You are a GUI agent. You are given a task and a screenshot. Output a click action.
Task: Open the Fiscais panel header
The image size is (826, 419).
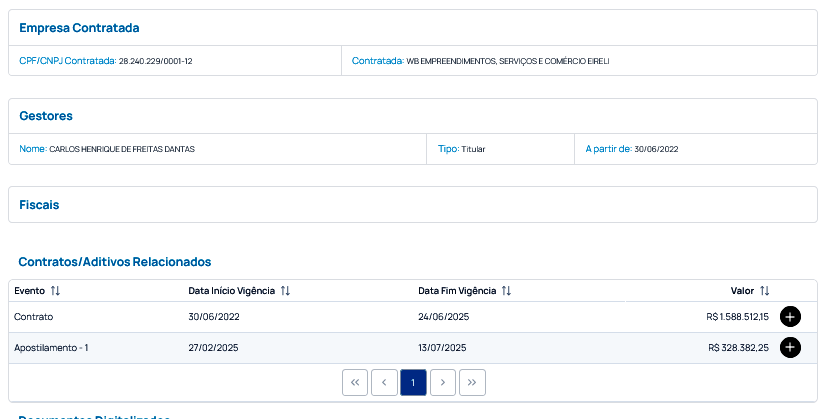[x=40, y=204]
